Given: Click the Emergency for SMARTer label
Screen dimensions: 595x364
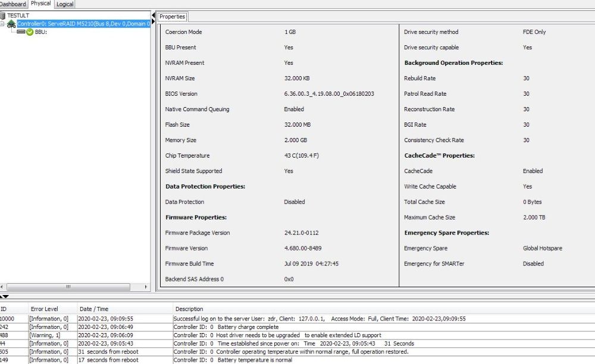Looking at the screenshot, I should point(434,264).
